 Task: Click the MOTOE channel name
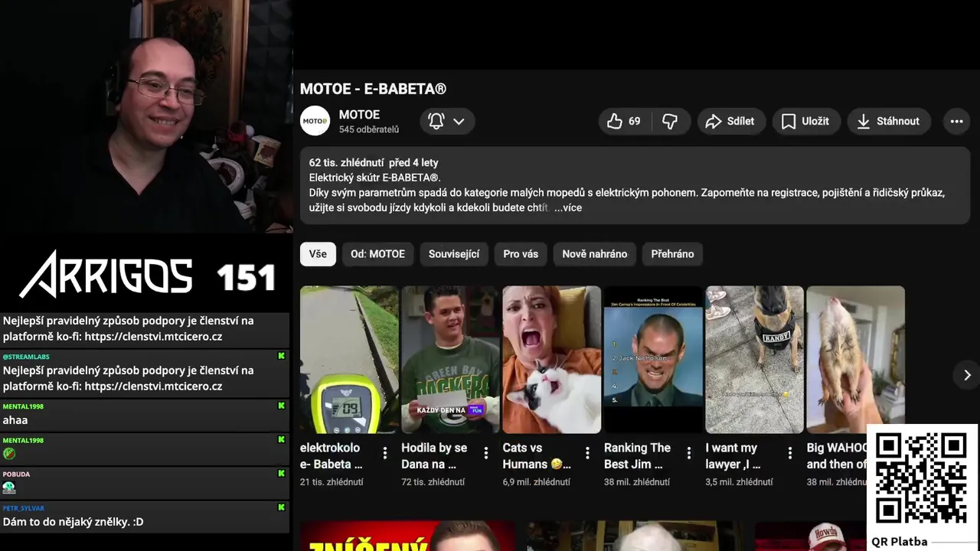click(x=359, y=115)
